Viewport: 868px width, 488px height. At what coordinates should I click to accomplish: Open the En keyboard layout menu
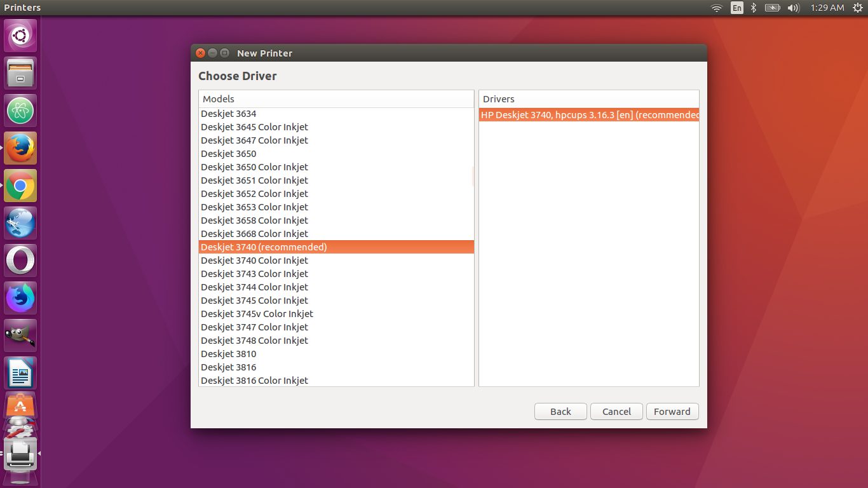coord(736,8)
